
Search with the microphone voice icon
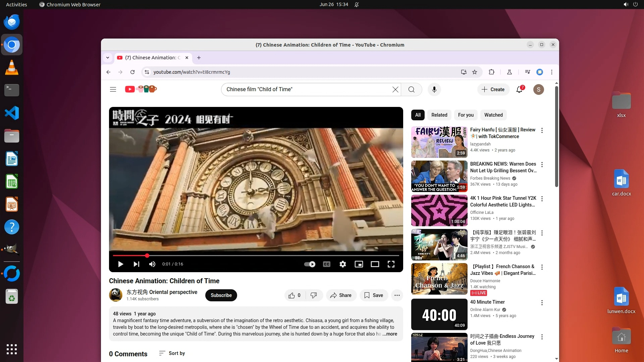click(434, 89)
